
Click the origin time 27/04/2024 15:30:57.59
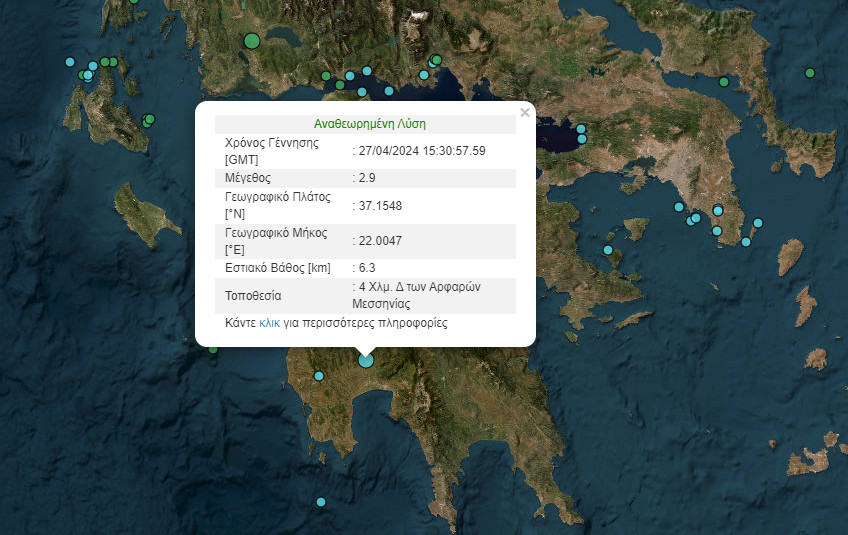tap(421, 151)
